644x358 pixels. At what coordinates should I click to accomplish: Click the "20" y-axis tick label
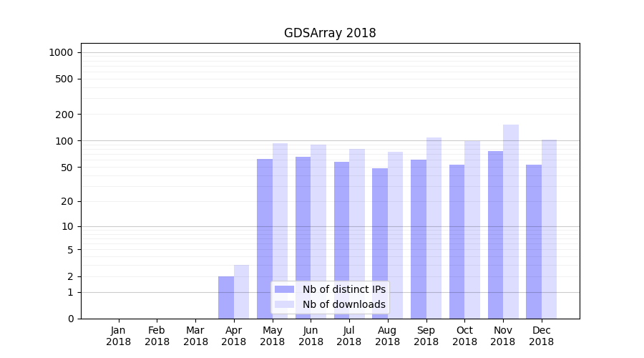point(68,201)
